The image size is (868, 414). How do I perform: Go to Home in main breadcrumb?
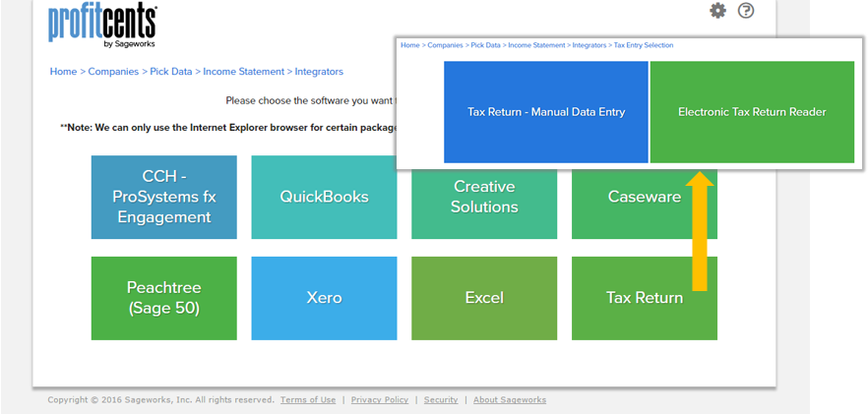[63, 72]
